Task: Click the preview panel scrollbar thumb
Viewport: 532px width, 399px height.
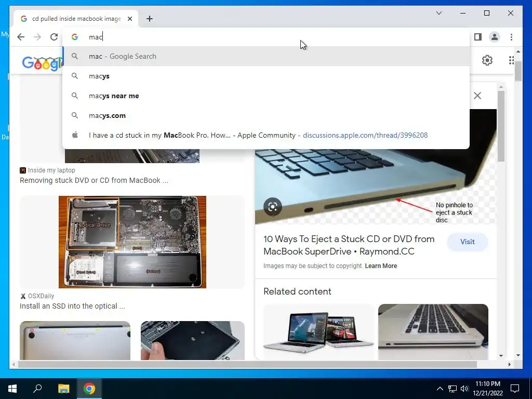Action: pyautogui.click(x=501, y=126)
